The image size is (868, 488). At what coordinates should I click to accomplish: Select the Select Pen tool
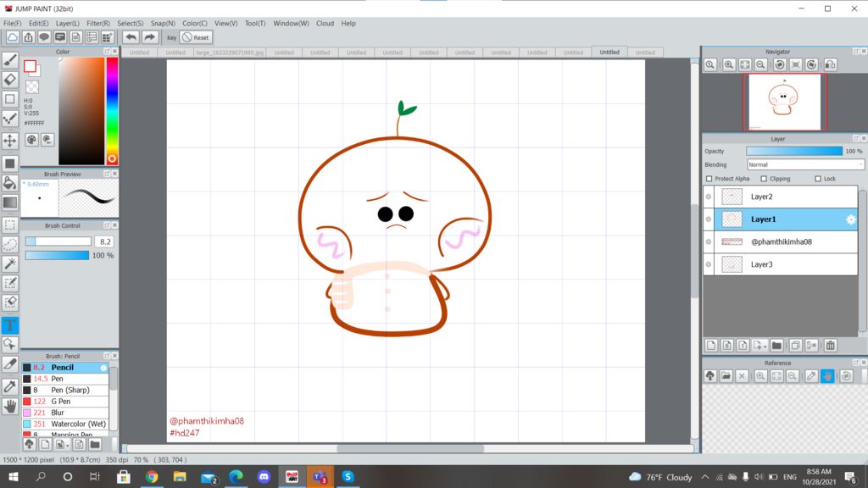click(x=10, y=283)
